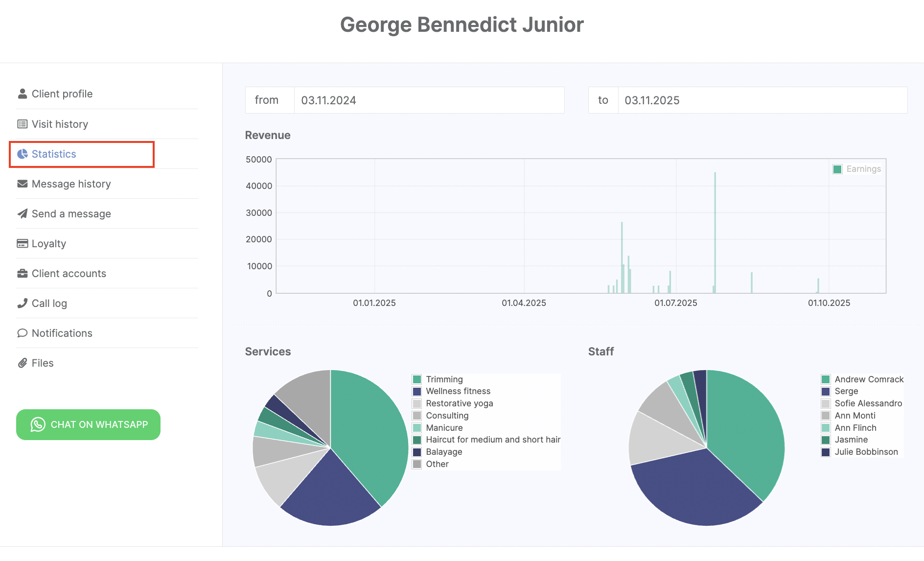
Task: Click the Statistics pie chart icon
Action: pyautogui.click(x=22, y=154)
